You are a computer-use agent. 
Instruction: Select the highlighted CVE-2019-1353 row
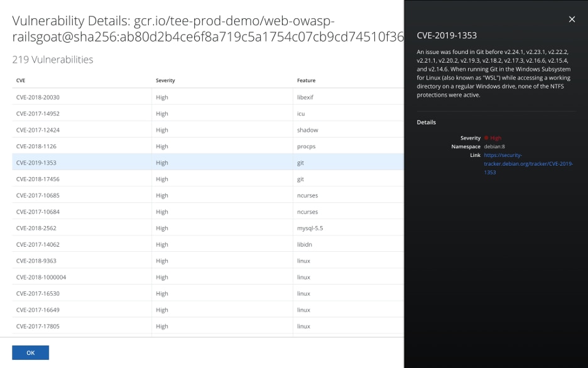pyautogui.click(x=208, y=163)
